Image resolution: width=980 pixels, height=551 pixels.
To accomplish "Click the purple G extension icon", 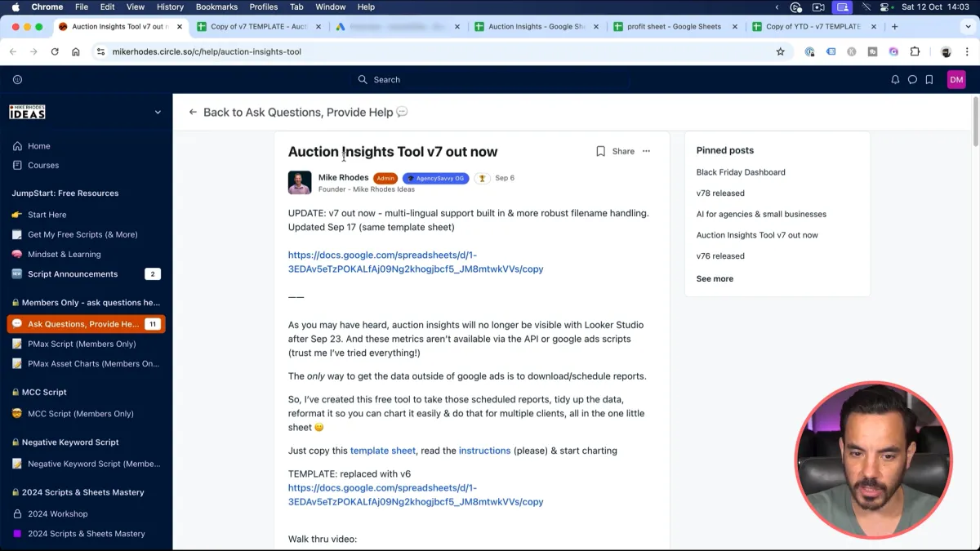I will tap(893, 51).
